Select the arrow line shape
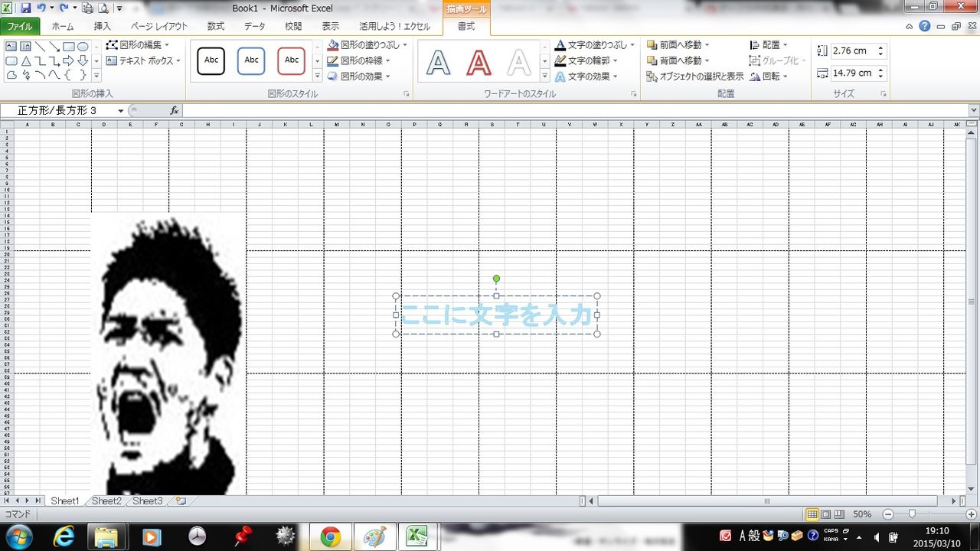 pyautogui.click(x=54, y=47)
